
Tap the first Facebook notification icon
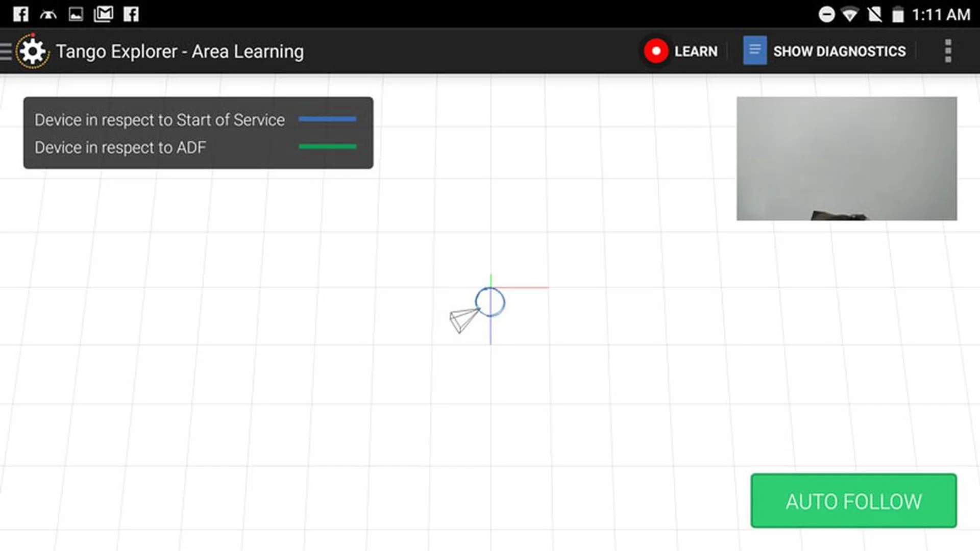click(x=20, y=14)
